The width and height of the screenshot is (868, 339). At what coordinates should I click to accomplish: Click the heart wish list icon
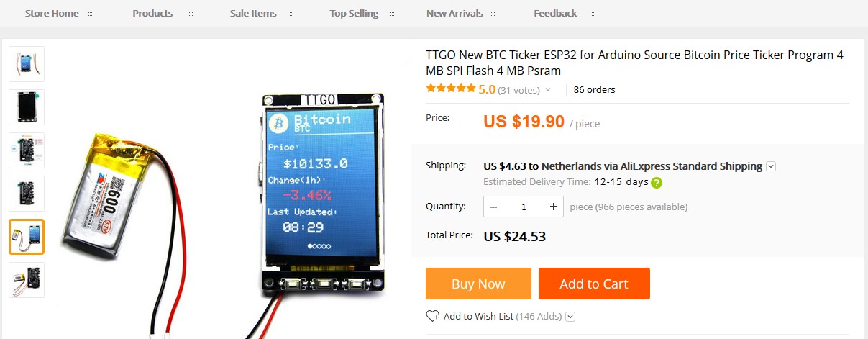click(432, 316)
